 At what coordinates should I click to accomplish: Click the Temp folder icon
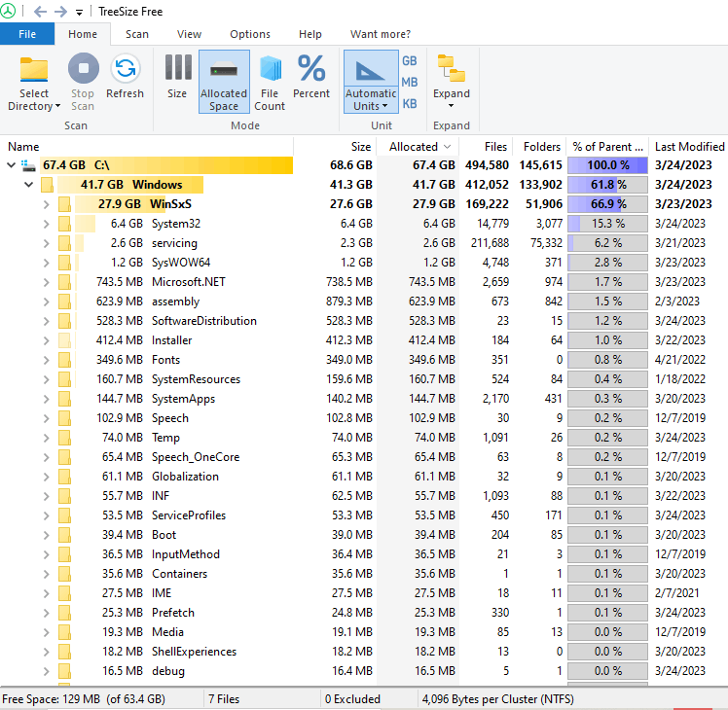point(64,438)
